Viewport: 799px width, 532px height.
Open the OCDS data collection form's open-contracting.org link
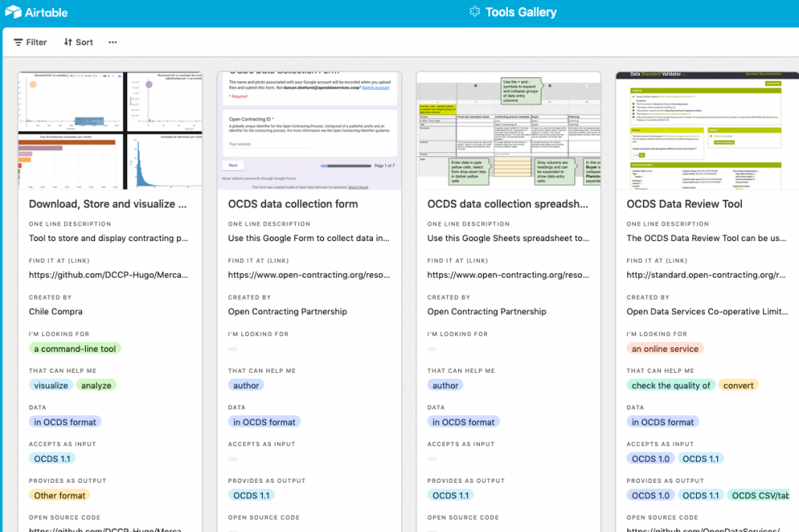(x=309, y=275)
